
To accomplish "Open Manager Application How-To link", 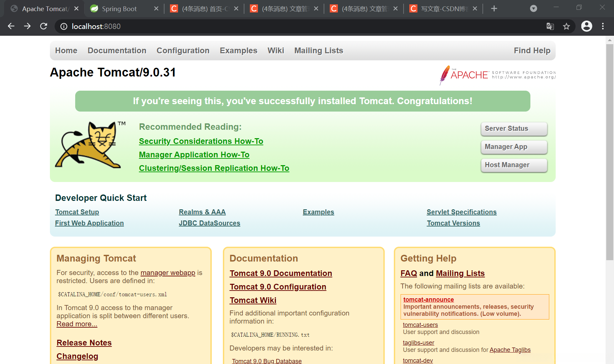I will 194,155.
